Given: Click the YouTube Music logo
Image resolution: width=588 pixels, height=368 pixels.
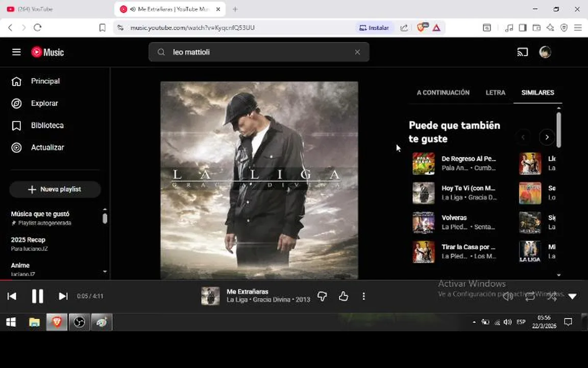Looking at the screenshot, I should 47,52.
